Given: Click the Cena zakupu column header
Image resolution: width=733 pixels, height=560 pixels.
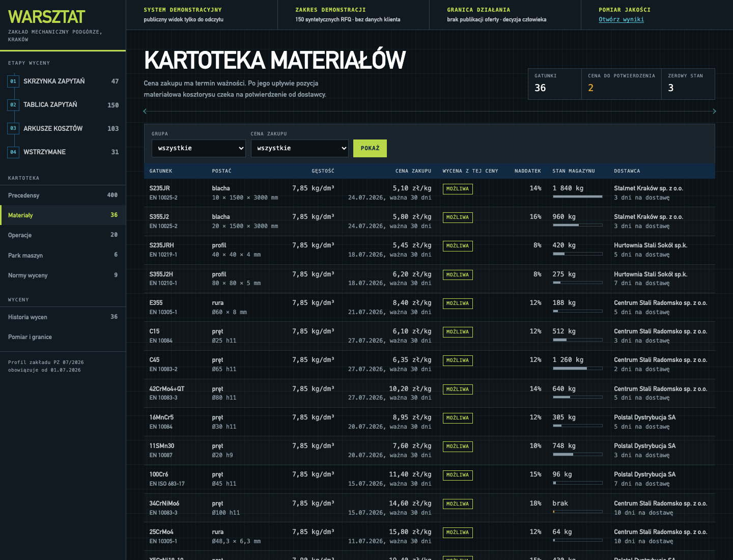Looking at the screenshot, I should pyautogui.click(x=413, y=171).
